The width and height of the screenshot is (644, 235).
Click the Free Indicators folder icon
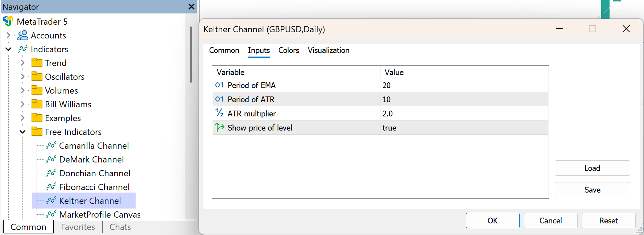[x=37, y=132]
